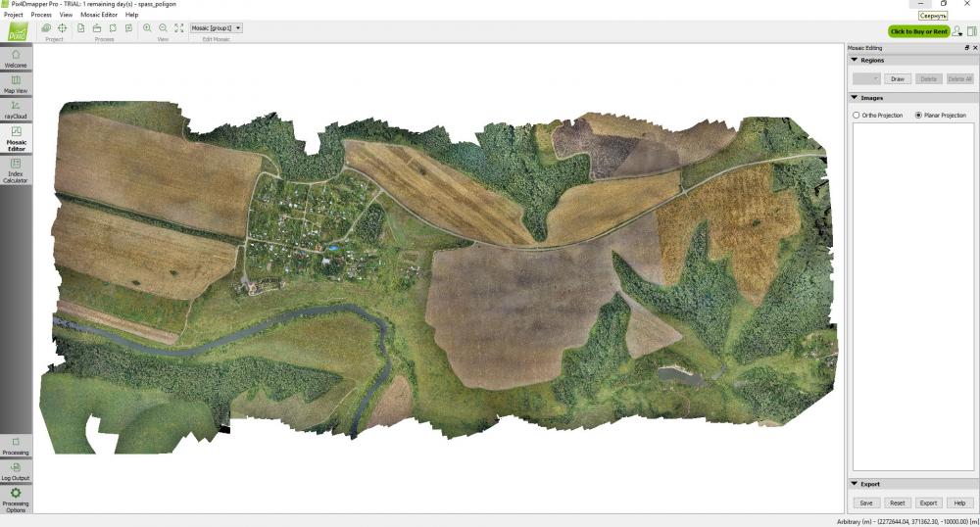980x527 pixels.
Task: Click the crosshair target icon in Project group
Action: 63,28
